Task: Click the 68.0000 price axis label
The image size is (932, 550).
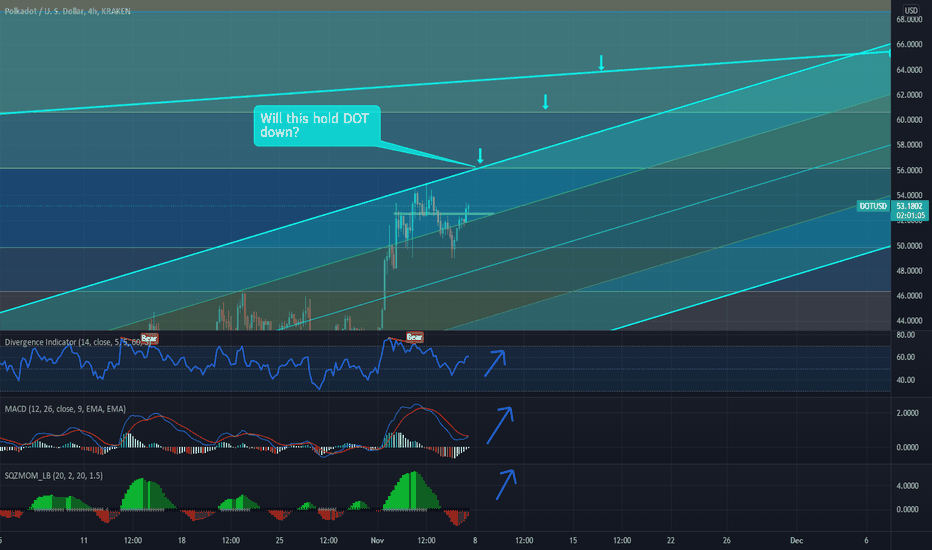Action: [x=909, y=20]
